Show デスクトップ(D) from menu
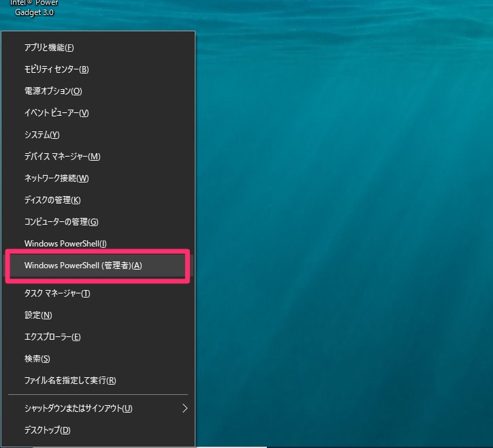The height and width of the screenshot is (448, 493). click(x=98, y=430)
